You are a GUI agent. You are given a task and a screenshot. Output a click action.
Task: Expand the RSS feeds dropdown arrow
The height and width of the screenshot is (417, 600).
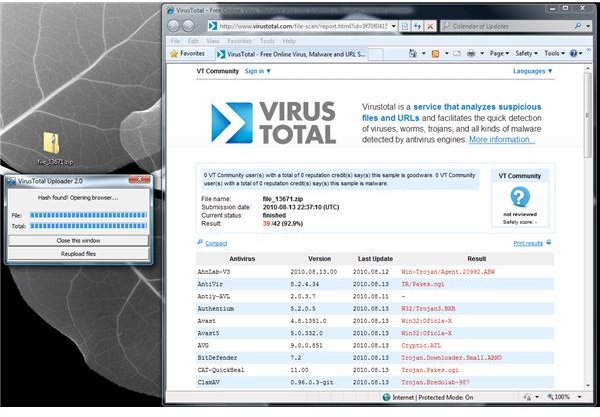tap(447, 54)
